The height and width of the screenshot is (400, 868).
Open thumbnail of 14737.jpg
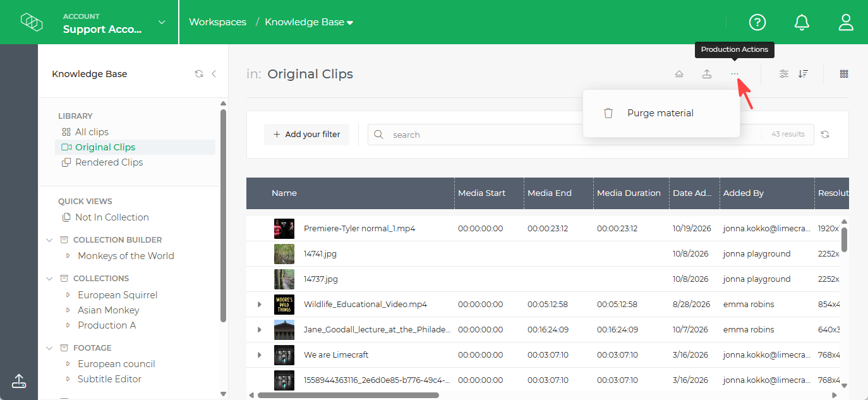[x=284, y=279]
